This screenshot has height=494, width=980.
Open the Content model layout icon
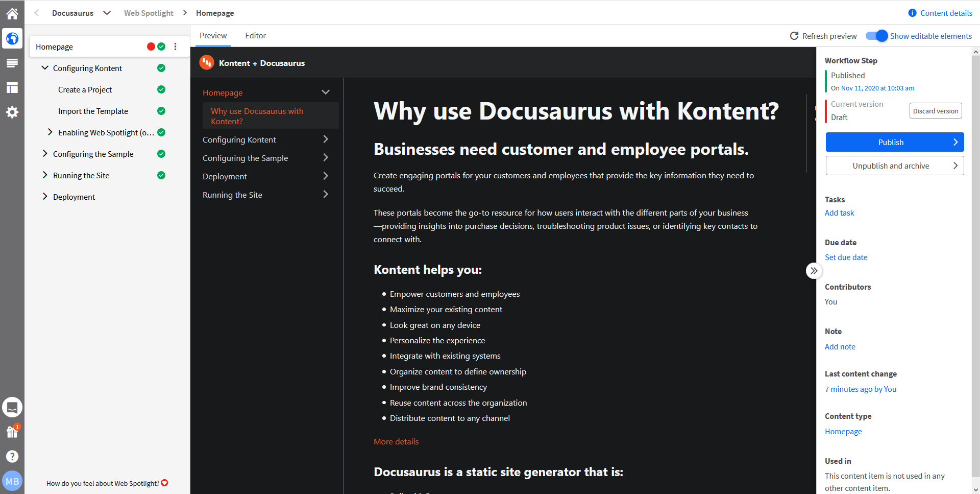tap(12, 88)
